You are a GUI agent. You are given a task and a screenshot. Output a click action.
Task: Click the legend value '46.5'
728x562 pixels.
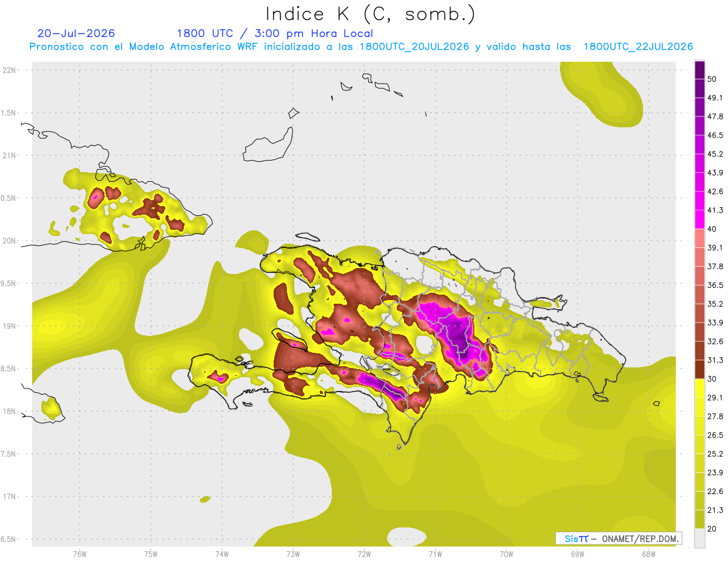coord(715,136)
